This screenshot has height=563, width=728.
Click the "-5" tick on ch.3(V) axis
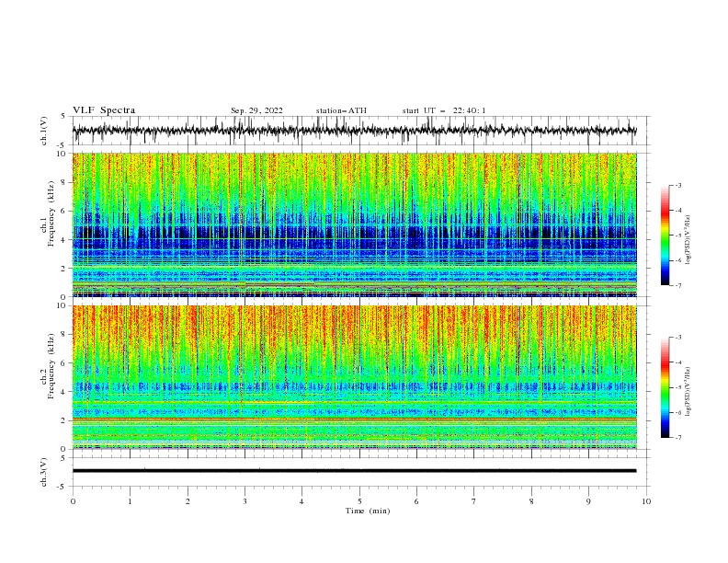pyautogui.click(x=62, y=487)
